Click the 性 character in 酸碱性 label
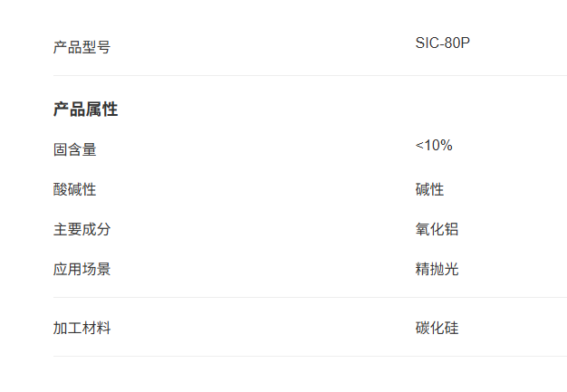The image size is (567, 392). (90, 189)
